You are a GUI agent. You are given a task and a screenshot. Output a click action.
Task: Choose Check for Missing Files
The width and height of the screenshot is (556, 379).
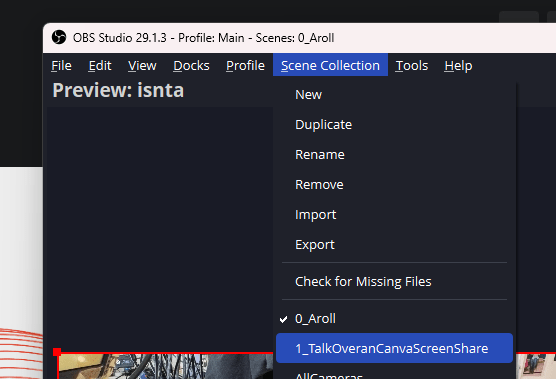(x=394, y=282)
